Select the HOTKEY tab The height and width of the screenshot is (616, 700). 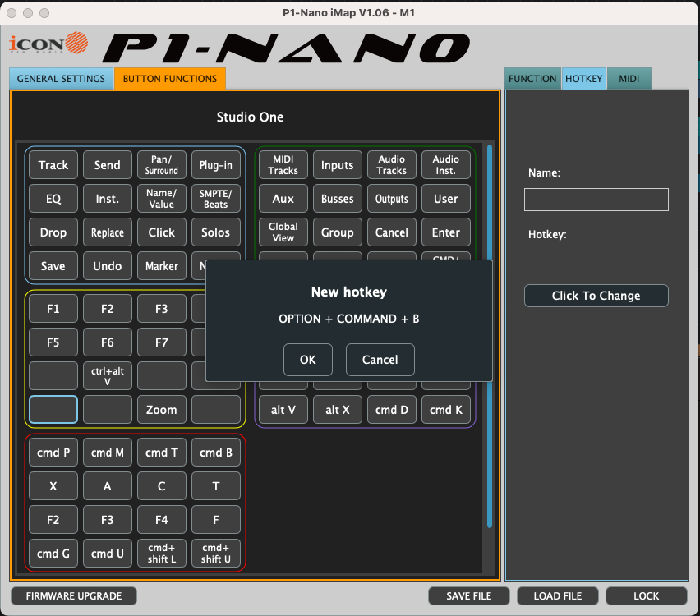(583, 79)
